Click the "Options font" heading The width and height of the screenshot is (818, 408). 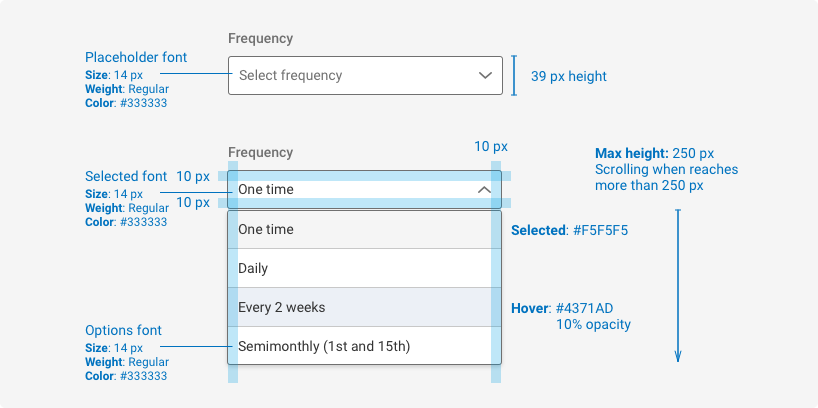pos(123,330)
